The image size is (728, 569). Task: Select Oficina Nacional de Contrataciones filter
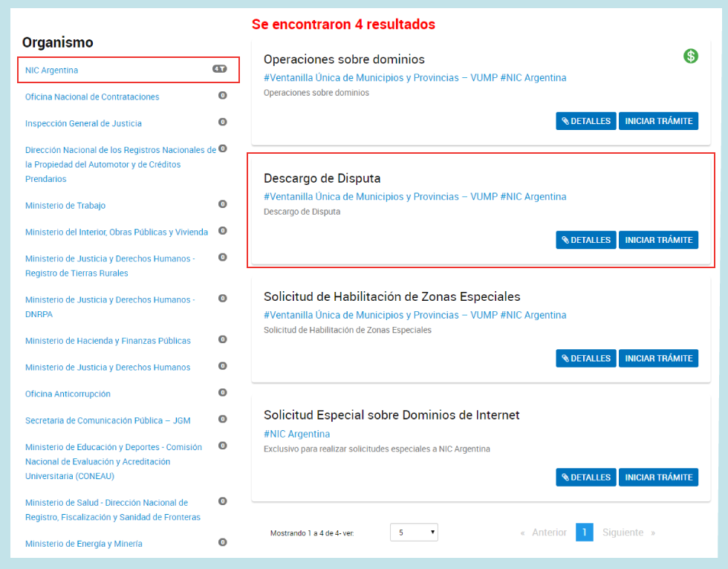[x=92, y=97]
